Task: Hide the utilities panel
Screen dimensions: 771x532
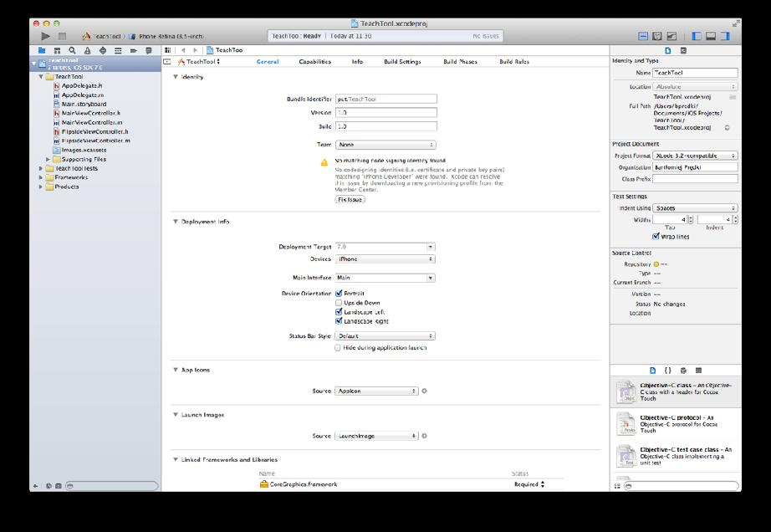Action: click(725, 36)
